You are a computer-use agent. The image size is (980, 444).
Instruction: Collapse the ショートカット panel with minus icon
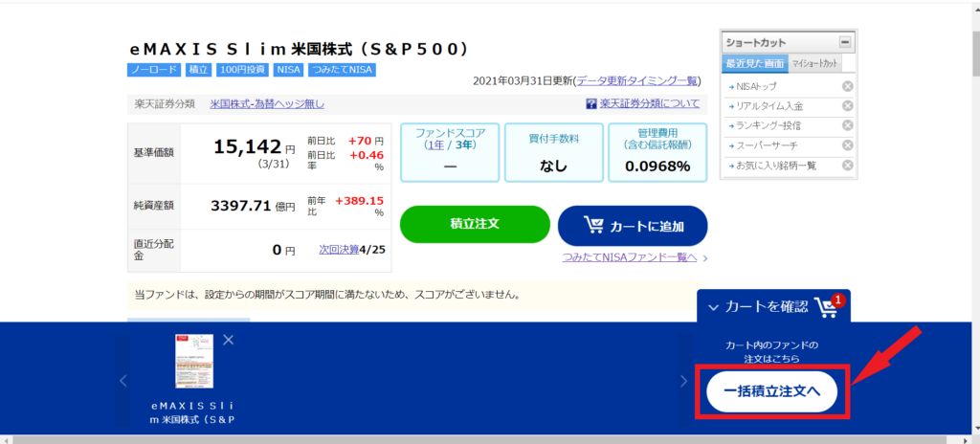point(845,42)
